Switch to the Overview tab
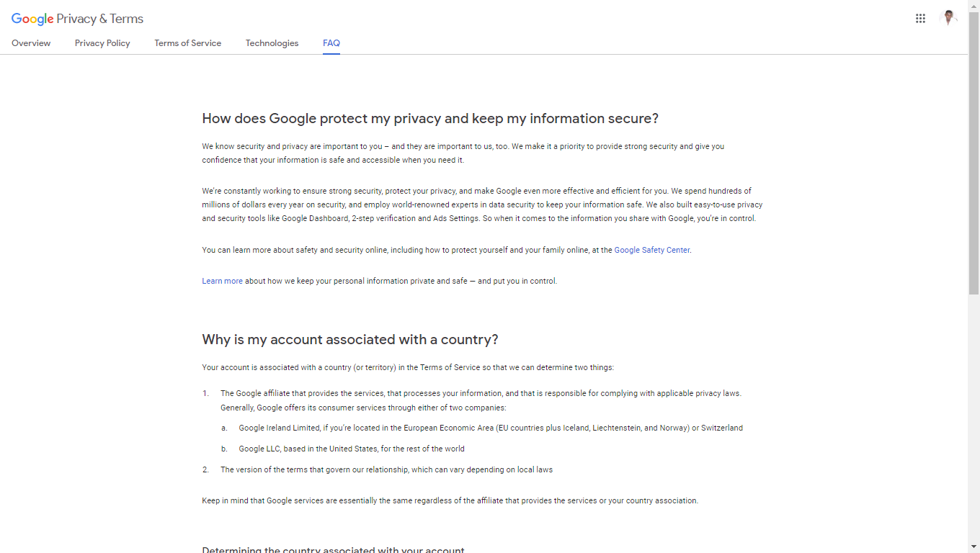980x553 pixels. [31, 43]
